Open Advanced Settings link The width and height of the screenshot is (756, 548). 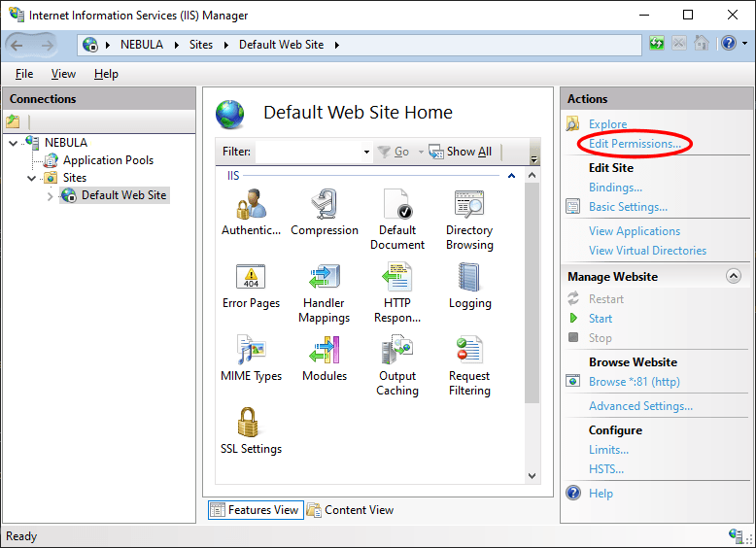(x=640, y=406)
